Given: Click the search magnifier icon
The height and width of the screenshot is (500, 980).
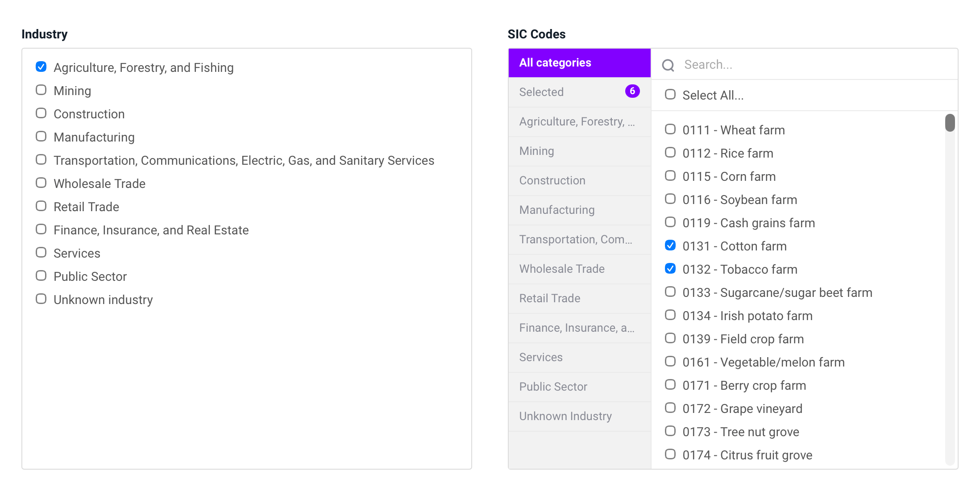Looking at the screenshot, I should [668, 65].
